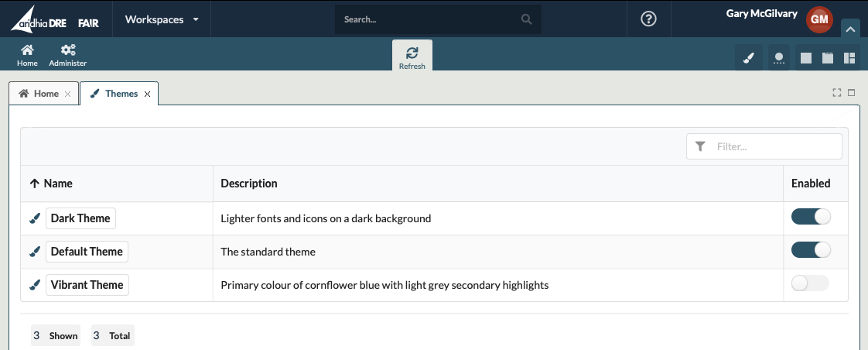Open the Administer gears menu
The height and width of the screenshot is (350, 868).
(67, 50)
